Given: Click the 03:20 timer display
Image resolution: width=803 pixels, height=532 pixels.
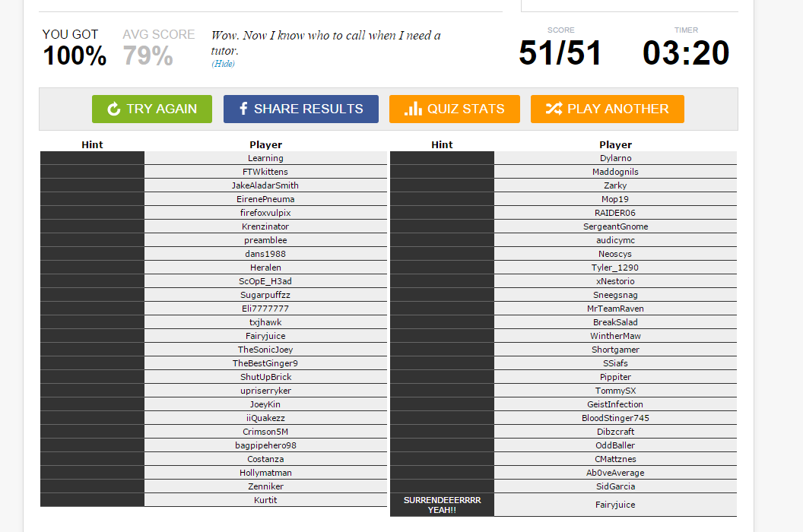Looking at the screenshot, I should (x=686, y=52).
